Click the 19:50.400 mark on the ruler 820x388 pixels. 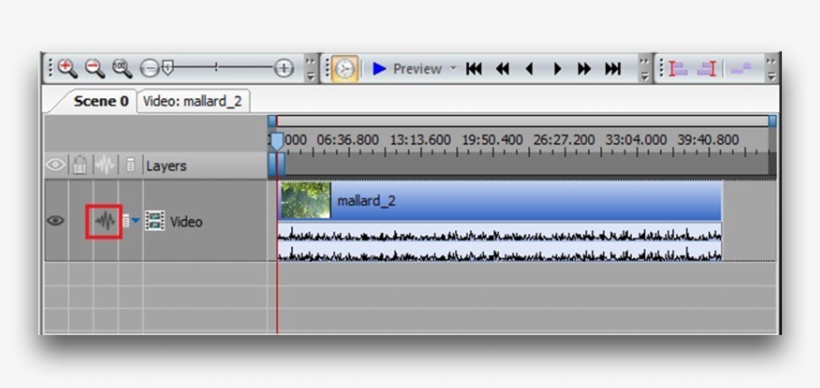tap(492, 140)
